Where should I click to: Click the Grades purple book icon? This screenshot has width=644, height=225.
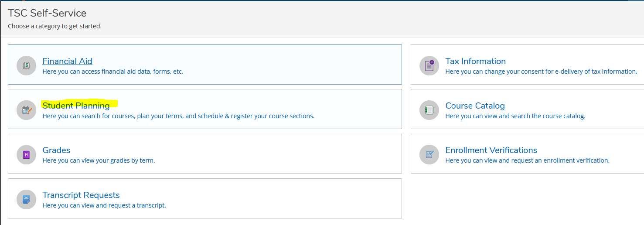[x=26, y=154]
